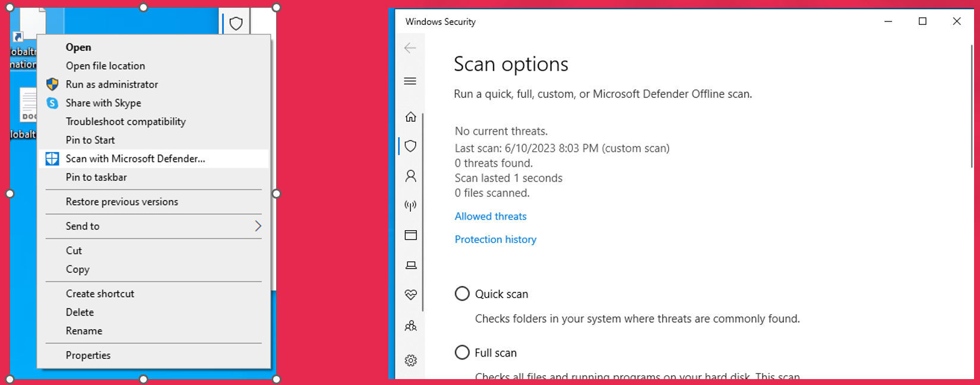Select the Quick scan radio button
The image size is (980, 385).
[x=462, y=294]
